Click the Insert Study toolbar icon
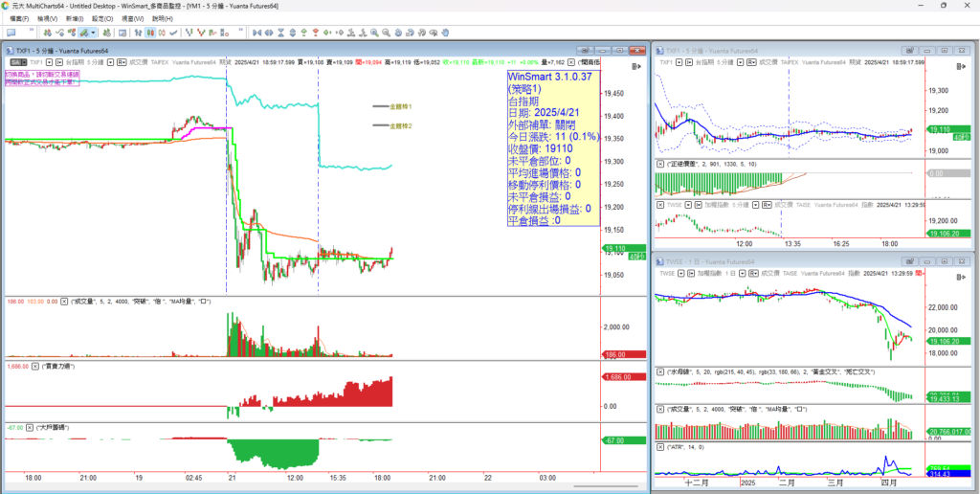The width and height of the screenshot is (980, 494). (x=59, y=32)
